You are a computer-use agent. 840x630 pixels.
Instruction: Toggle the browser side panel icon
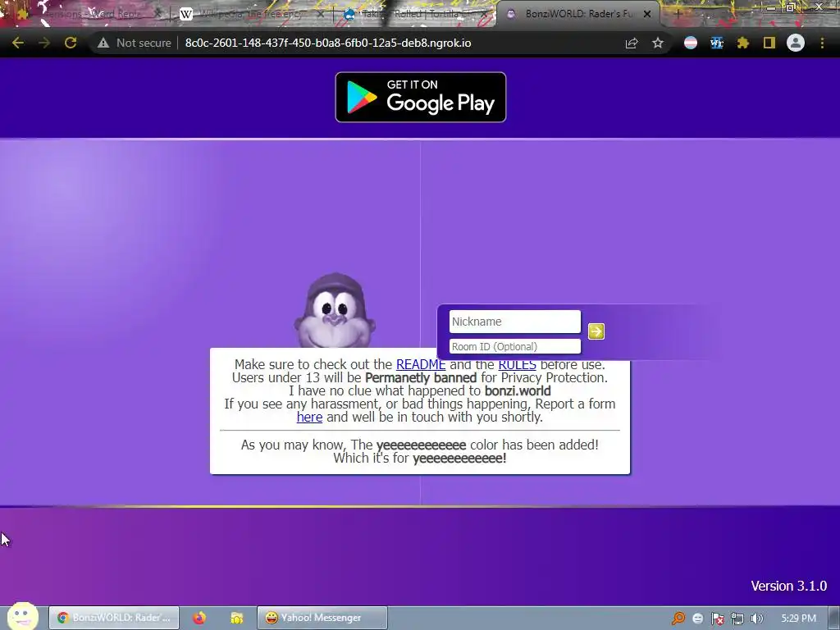(769, 43)
